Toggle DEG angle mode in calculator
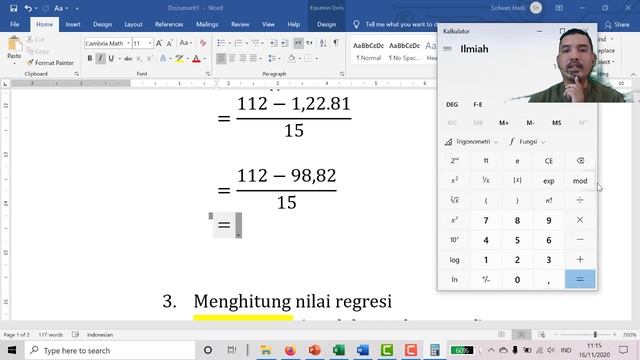Screen dimensions: 640x360 [452, 104]
